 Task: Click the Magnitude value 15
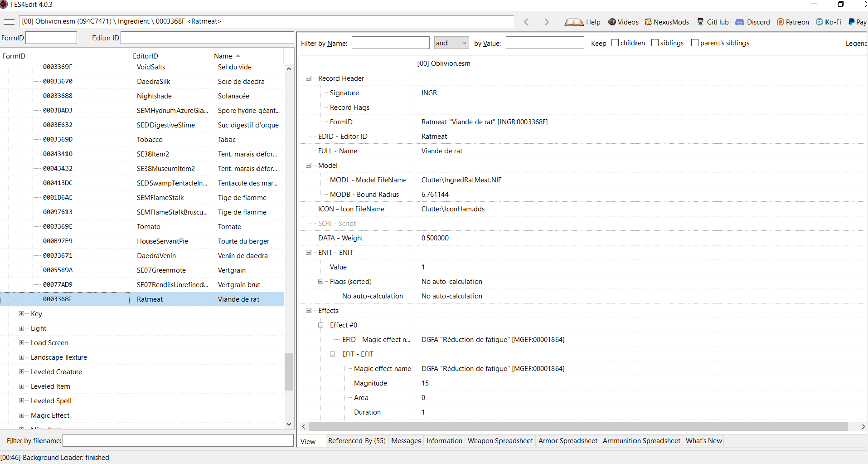coord(425,383)
